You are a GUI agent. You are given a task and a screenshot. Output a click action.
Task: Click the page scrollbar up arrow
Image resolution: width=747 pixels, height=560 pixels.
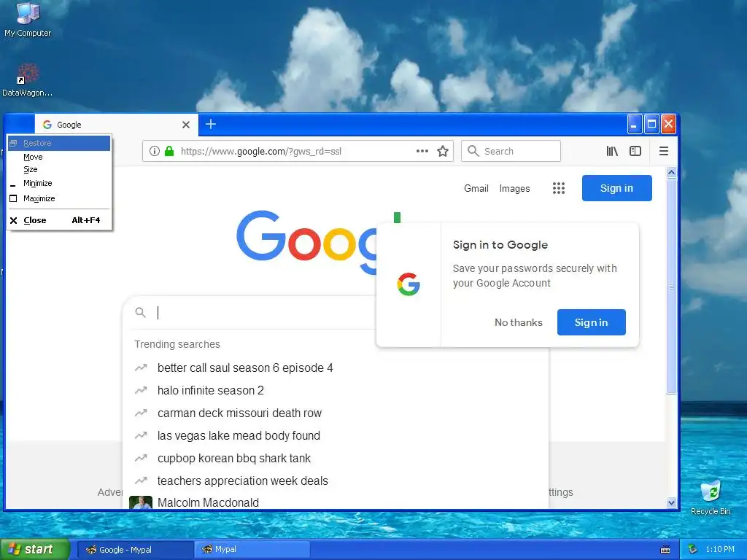click(x=671, y=172)
